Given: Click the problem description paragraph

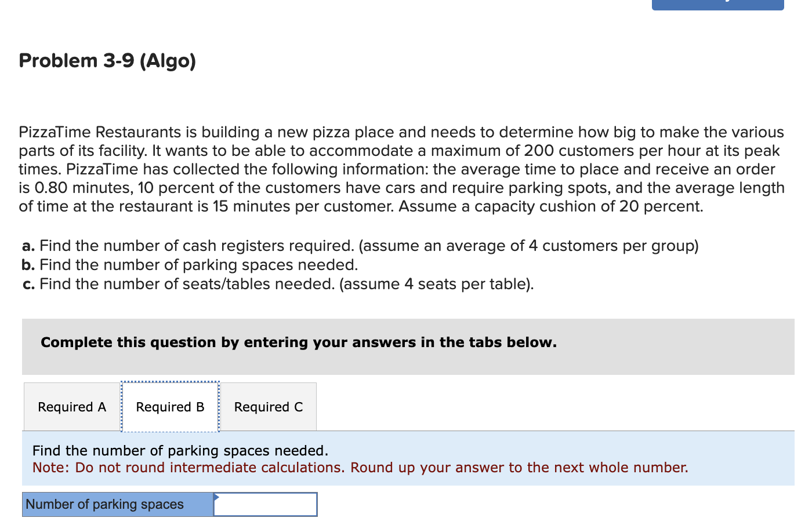Looking at the screenshot, I should coord(400,169).
